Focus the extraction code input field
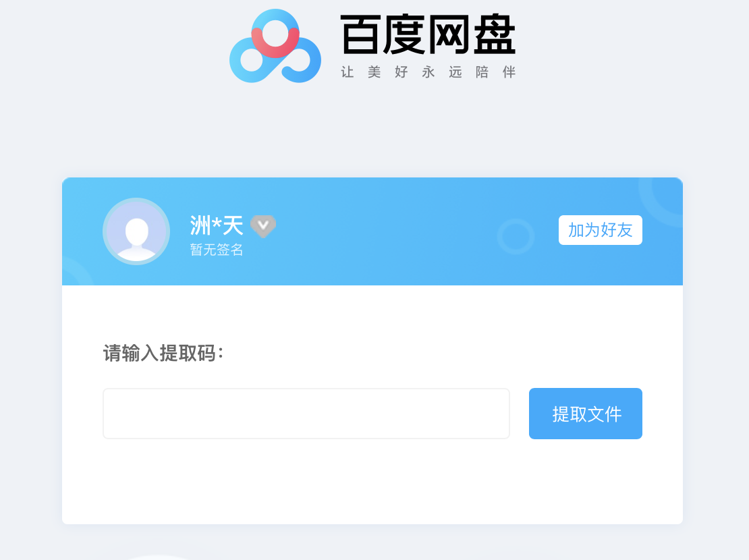The width and height of the screenshot is (749, 560). point(306,414)
